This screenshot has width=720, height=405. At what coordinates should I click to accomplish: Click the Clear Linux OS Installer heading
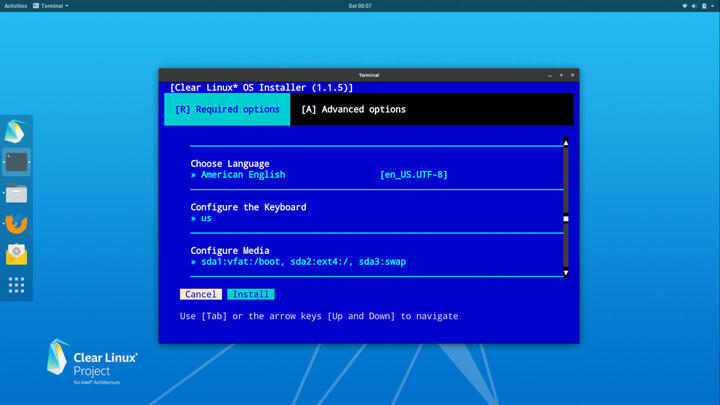261,88
